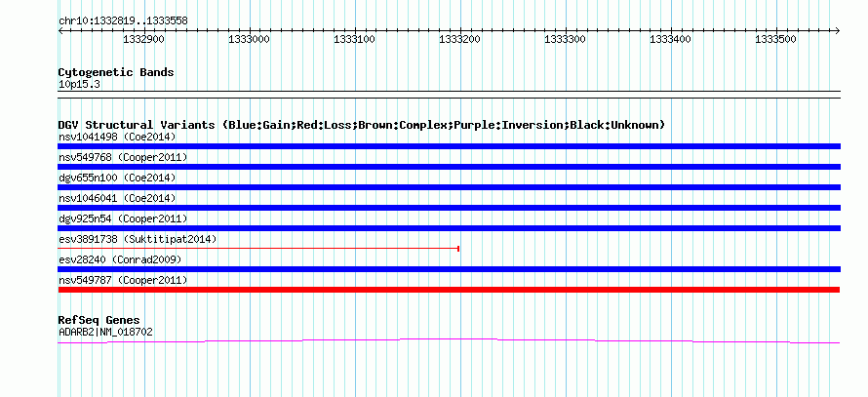Open variant esv28240 (Conrad2009) label
Image resolution: width=868 pixels, height=397 pixels.
pyautogui.click(x=120, y=259)
